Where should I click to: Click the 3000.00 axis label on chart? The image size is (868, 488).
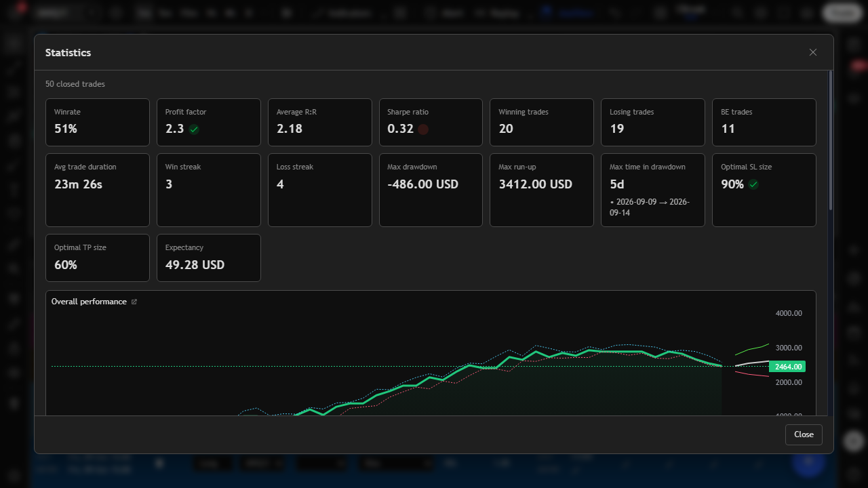click(789, 348)
